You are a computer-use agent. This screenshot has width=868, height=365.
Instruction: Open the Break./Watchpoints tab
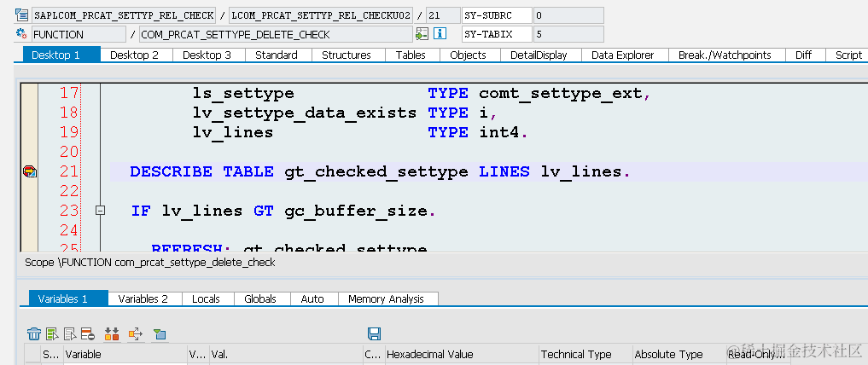pyautogui.click(x=725, y=55)
